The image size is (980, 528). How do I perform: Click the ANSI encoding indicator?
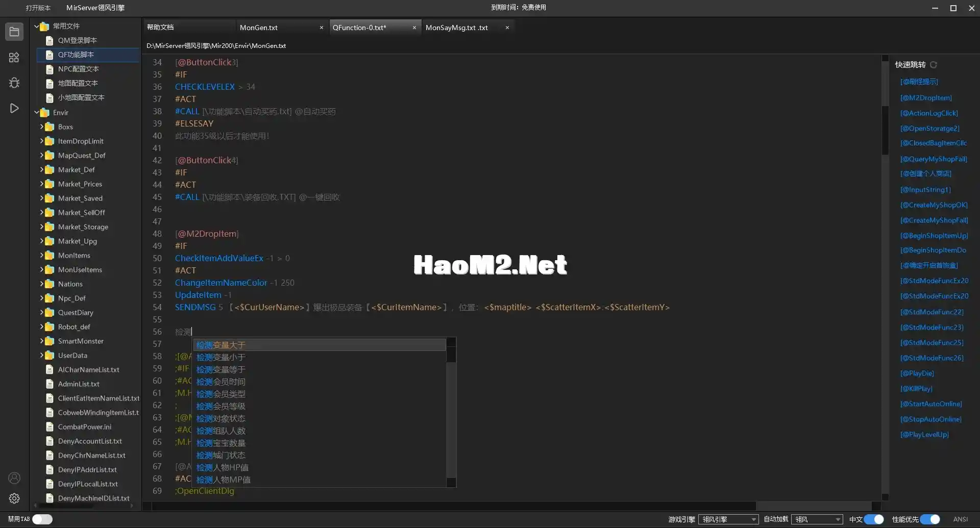(960, 519)
